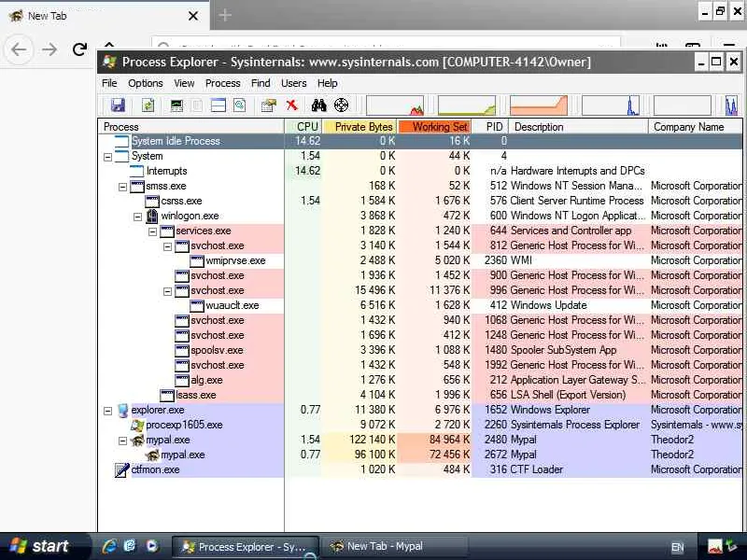747x560 pixels.
Task: Switch to New Tab - Mypal taskbar button
Action: point(393,547)
